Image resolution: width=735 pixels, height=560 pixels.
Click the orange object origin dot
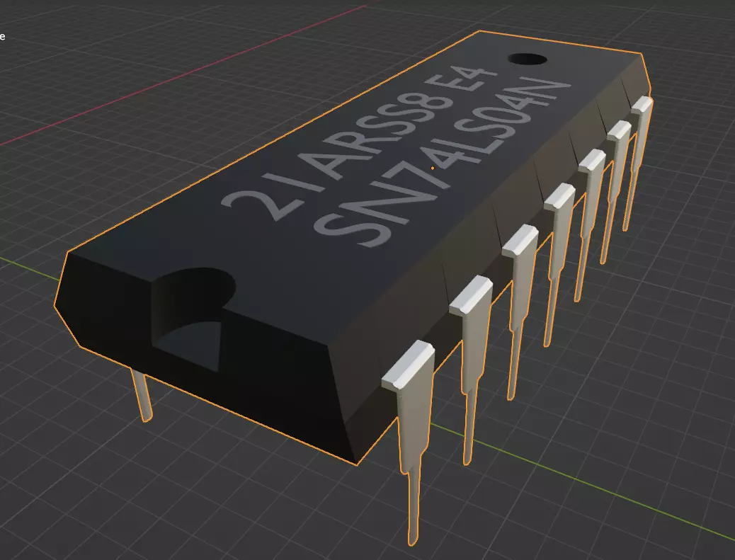(432, 168)
